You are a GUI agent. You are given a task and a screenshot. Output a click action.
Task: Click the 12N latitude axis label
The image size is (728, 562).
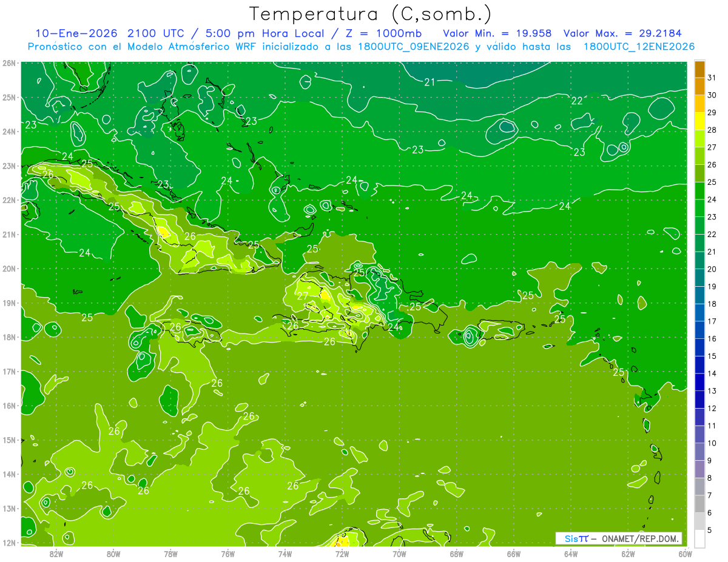(x=10, y=543)
